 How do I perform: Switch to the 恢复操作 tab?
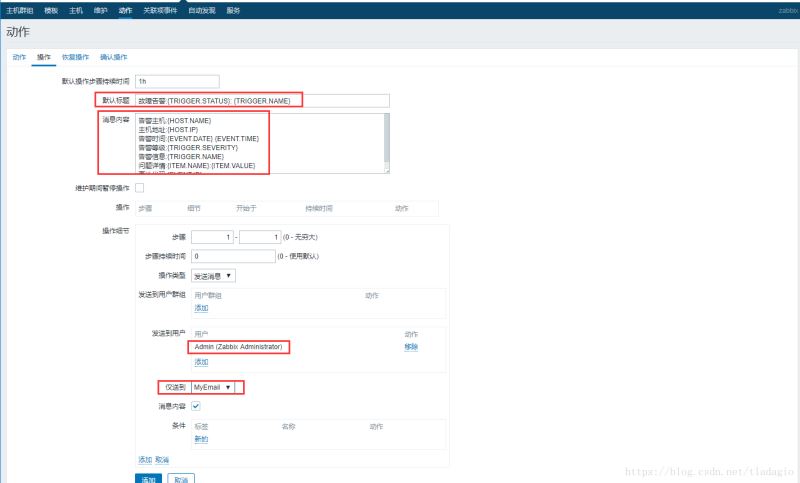75,57
